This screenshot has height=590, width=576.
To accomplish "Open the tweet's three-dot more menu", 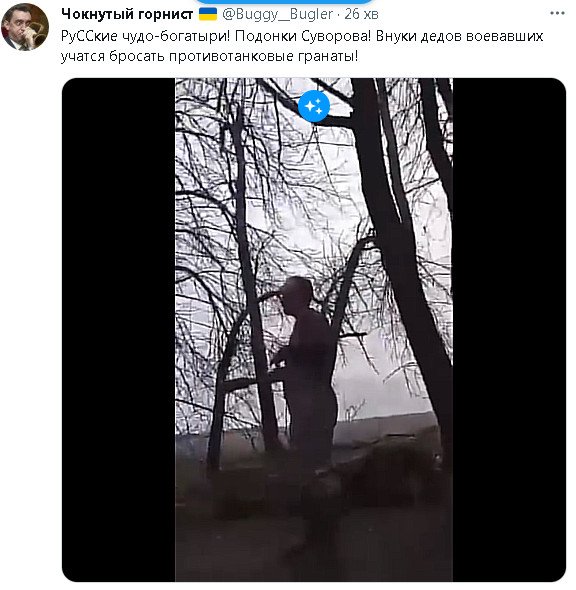I will coord(557,14).
